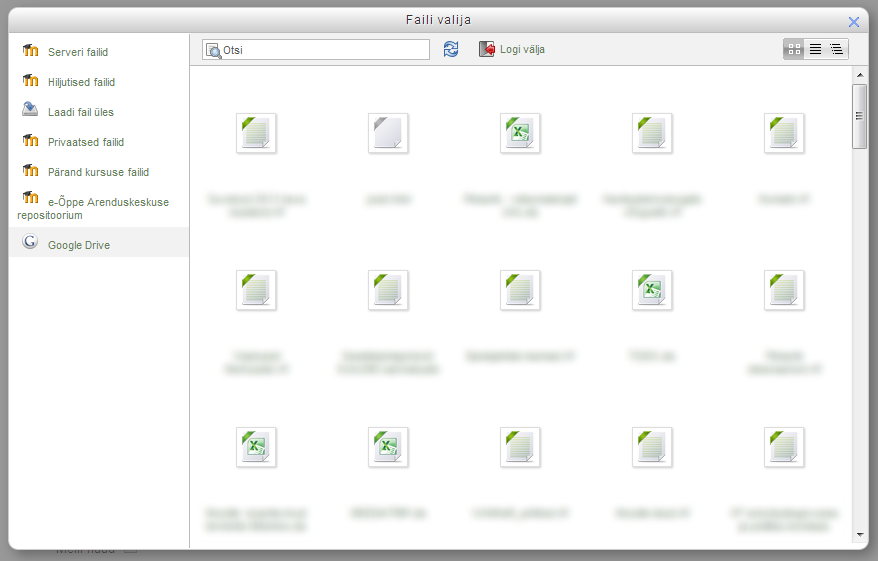Open e-Õppe Arenduskeskuse repositoorium

tap(93, 208)
